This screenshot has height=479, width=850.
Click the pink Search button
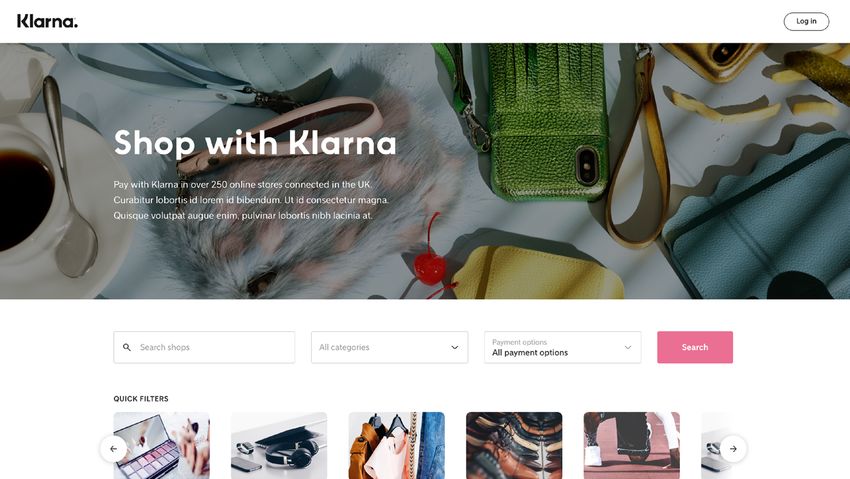pyautogui.click(x=695, y=347)
